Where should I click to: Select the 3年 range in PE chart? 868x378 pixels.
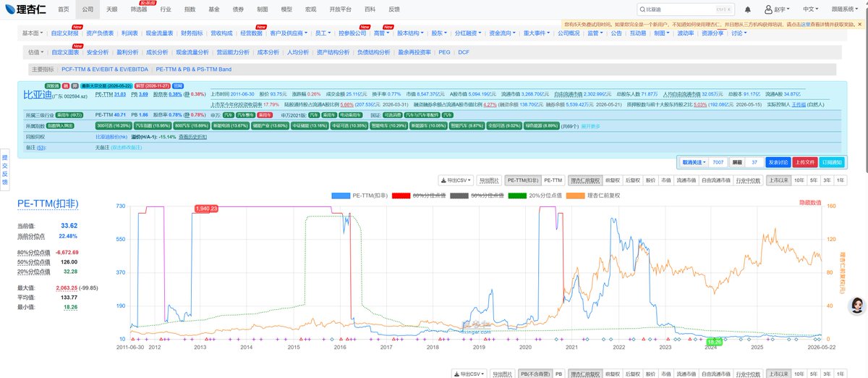pos(827,180)
